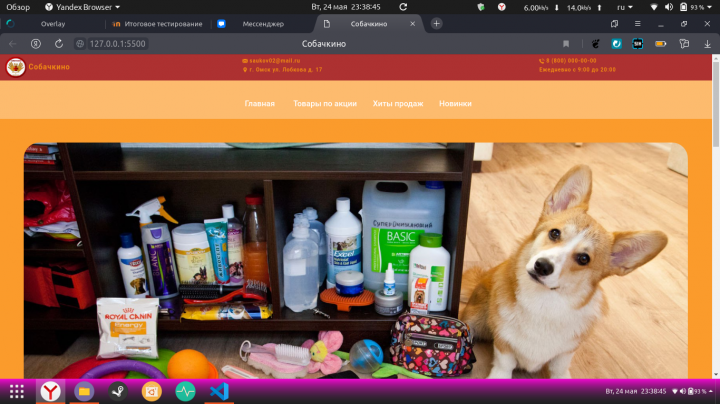Click the Омск address text
This screenshot has width=720, height=404.
(285, 70)
